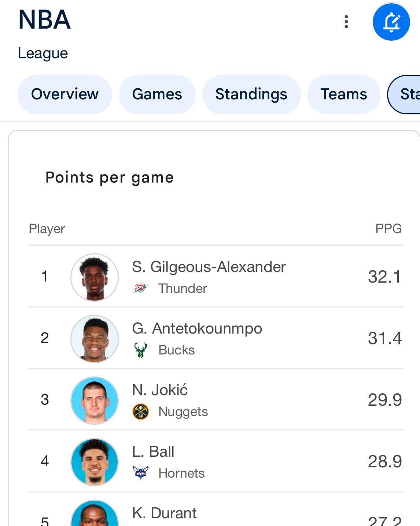Open the Teams tab
This screenshot has width=420, height=526.
[x=343, y=94]
